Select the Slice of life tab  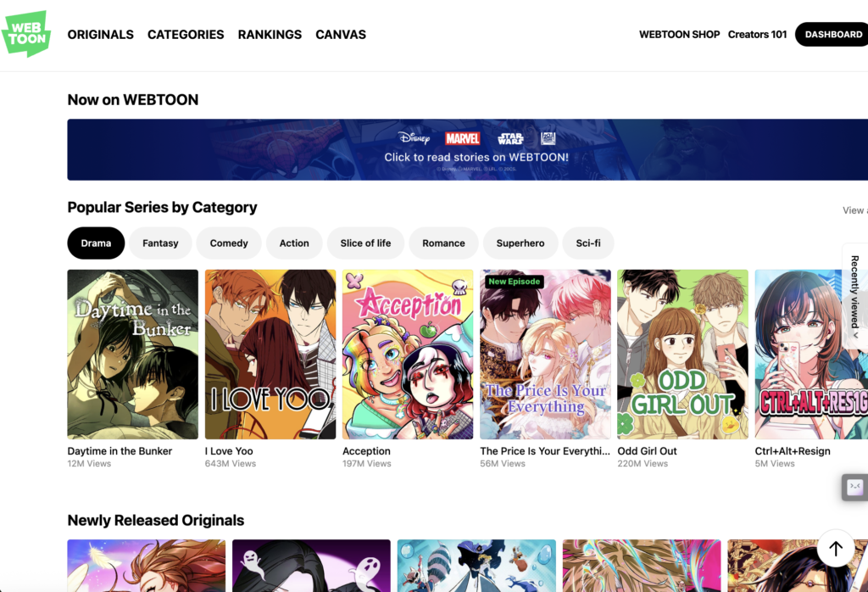click(x=365, y=243)
